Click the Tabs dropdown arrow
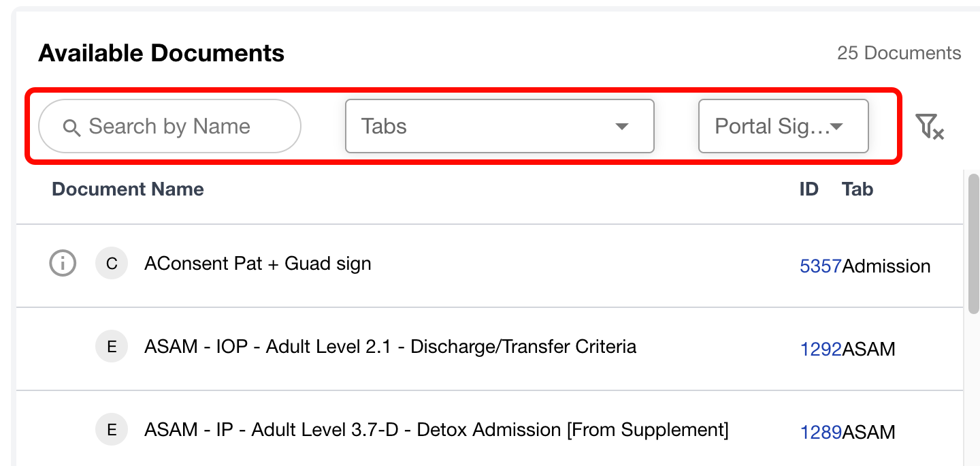 621,127
